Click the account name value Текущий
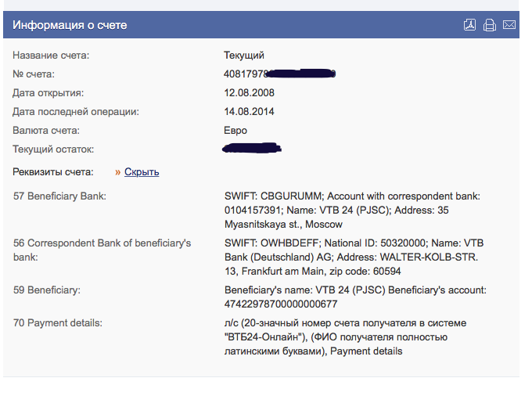 244,56
